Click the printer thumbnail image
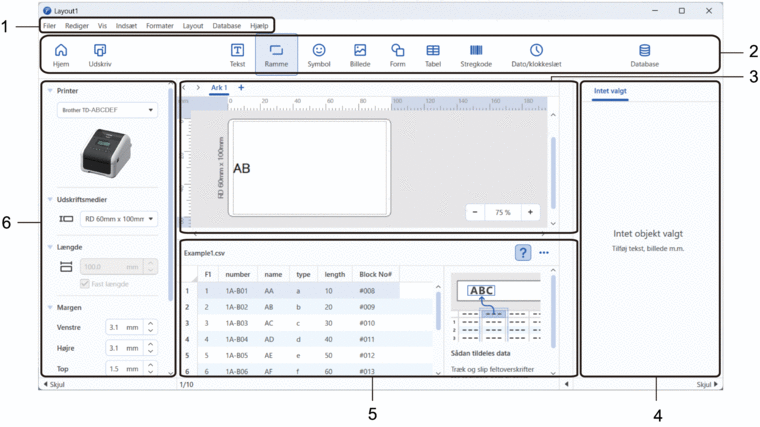760x427 pixels. [x=107, y=153]
